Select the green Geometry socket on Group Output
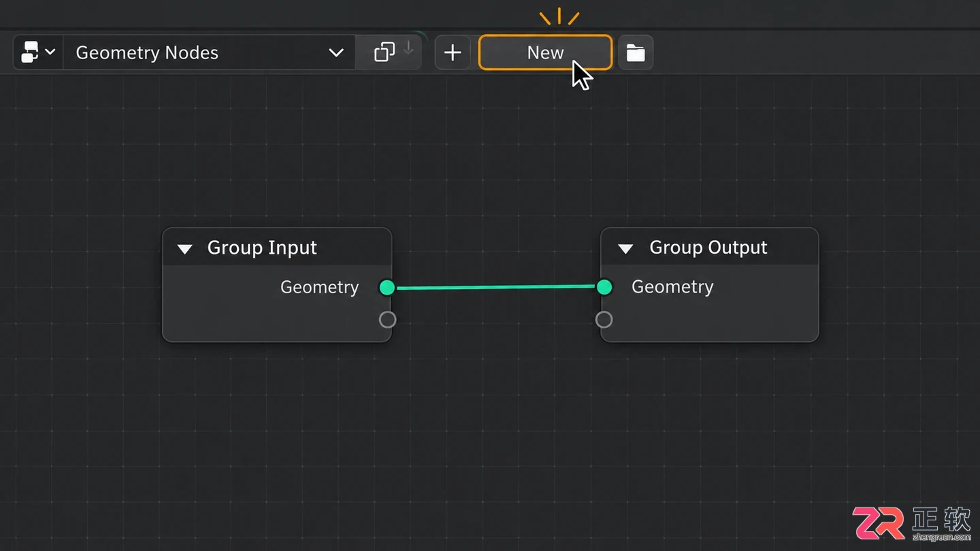The width and height of the screenshot is (980, 551). point(604,288)
